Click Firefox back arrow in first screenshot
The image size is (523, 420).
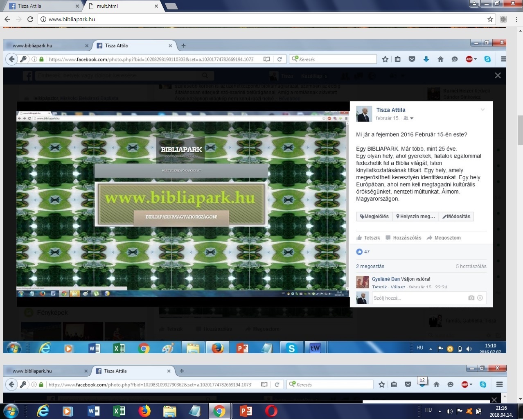(12, 59)
